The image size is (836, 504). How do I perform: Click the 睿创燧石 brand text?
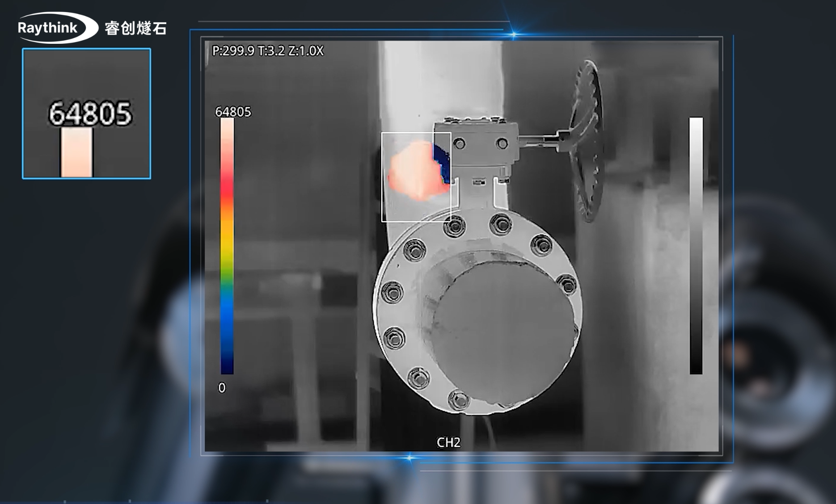135,29
